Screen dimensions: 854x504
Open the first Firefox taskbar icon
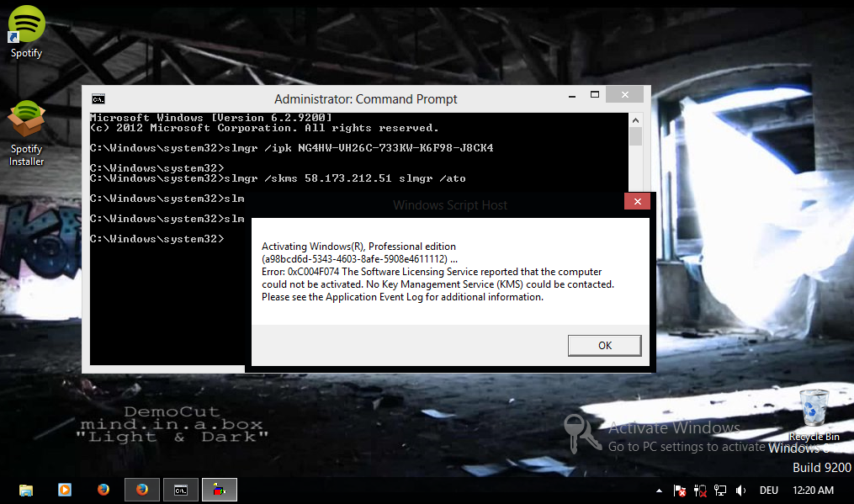pos(103,490)
